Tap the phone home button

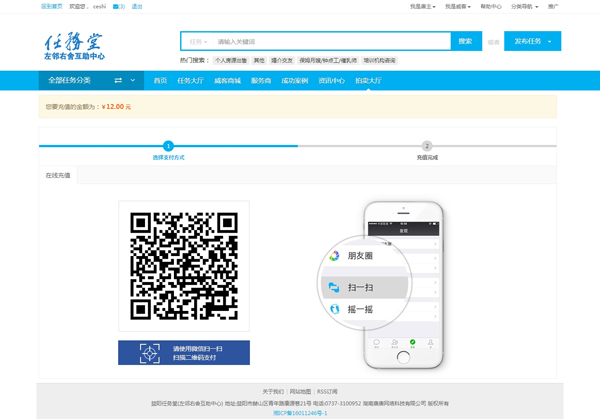pos(403,357)
